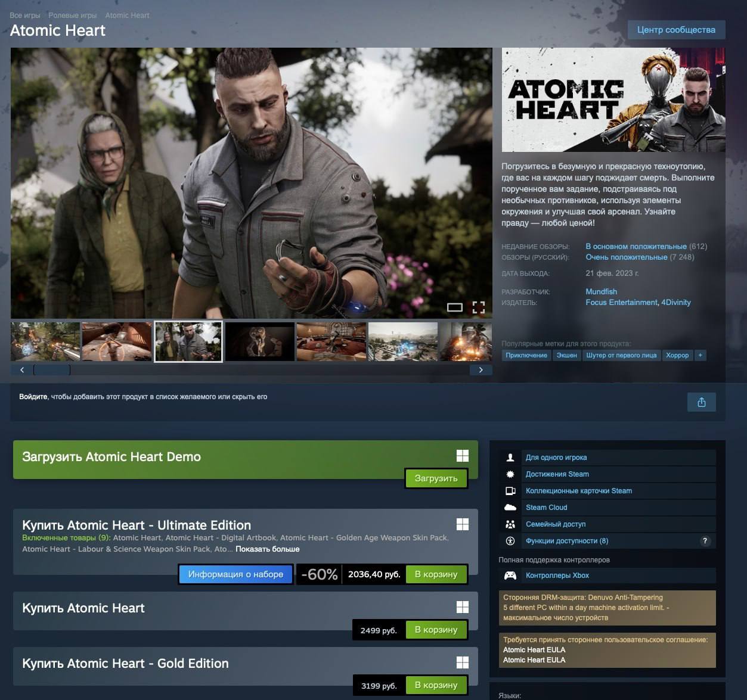Click the Atomic Heart header capsule image
Image resolution: width=747 pixels, height=700 pixels.
click(x=613, y=99)
